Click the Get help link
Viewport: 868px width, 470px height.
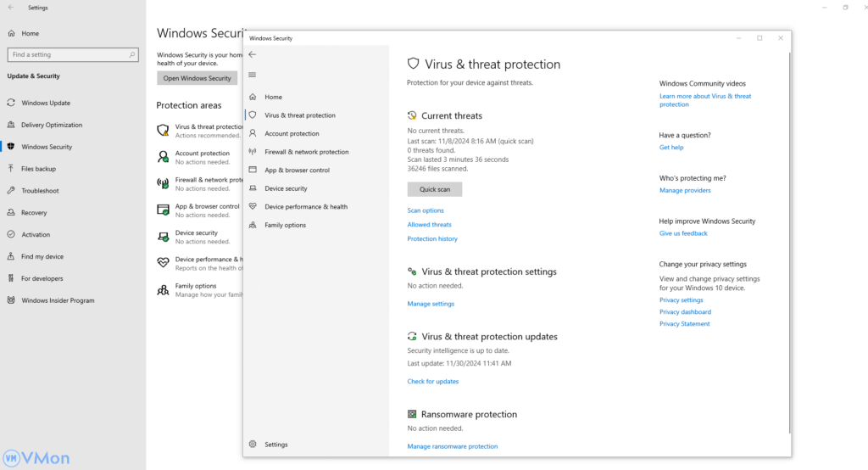coord(671,148)
